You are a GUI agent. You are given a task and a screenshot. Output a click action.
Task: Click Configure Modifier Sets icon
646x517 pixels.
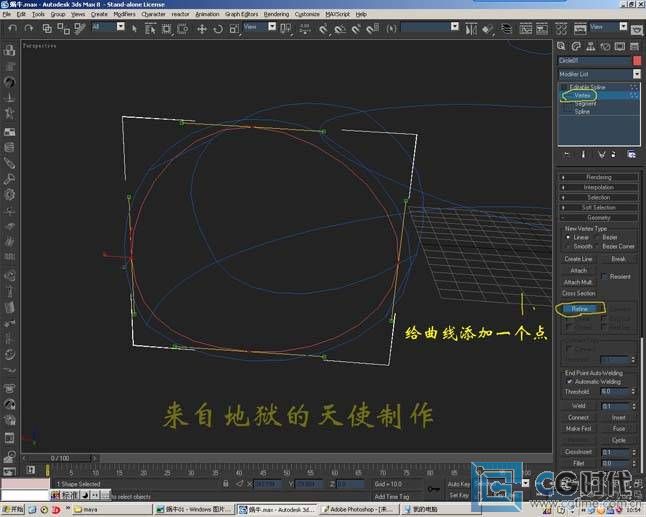click(x=631, y=154)
